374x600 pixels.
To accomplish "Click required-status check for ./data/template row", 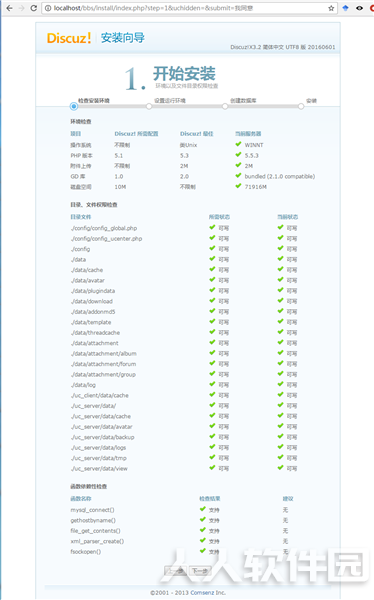I will tap(212, 321).
